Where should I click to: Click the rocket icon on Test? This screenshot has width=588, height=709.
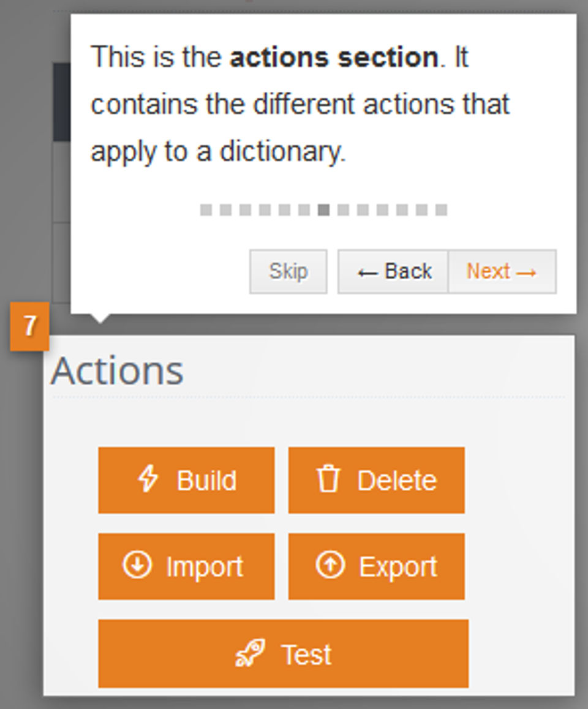[x=250, y=654]
